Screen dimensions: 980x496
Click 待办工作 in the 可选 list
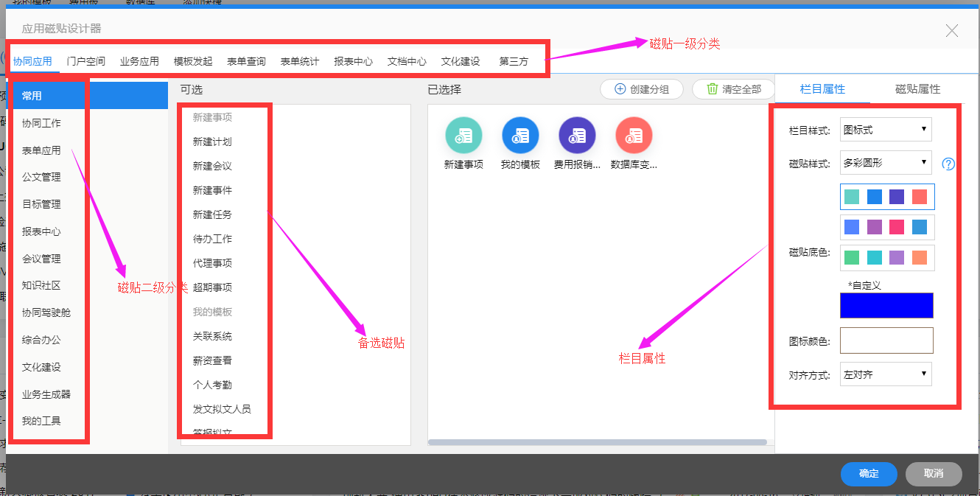(x=212, y=239)
